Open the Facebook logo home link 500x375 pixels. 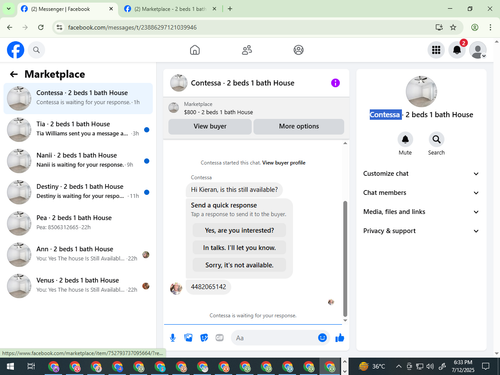[16, 50]
